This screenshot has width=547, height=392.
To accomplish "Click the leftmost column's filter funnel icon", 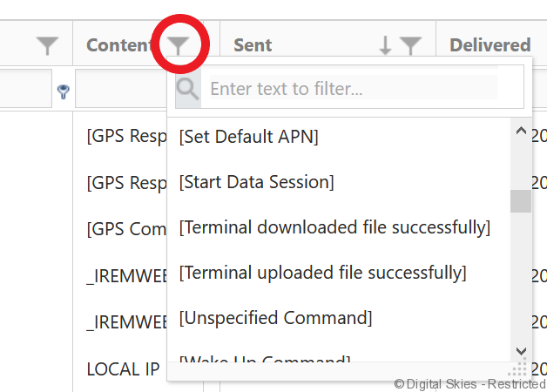I will pos(48,46).
